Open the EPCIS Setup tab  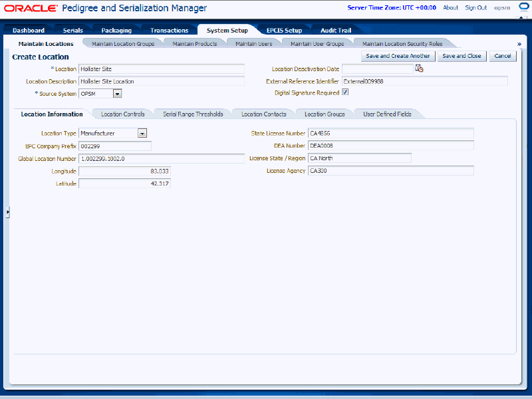tap(285, 30)
